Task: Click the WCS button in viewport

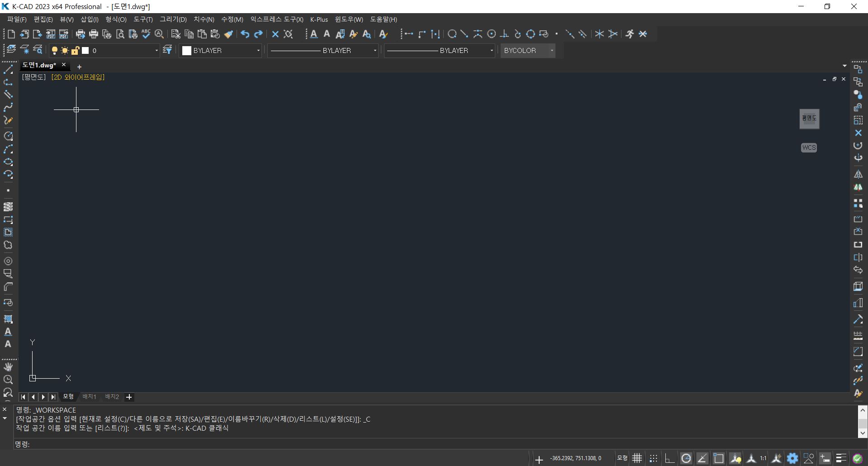Action: click(x=809, y=147)
